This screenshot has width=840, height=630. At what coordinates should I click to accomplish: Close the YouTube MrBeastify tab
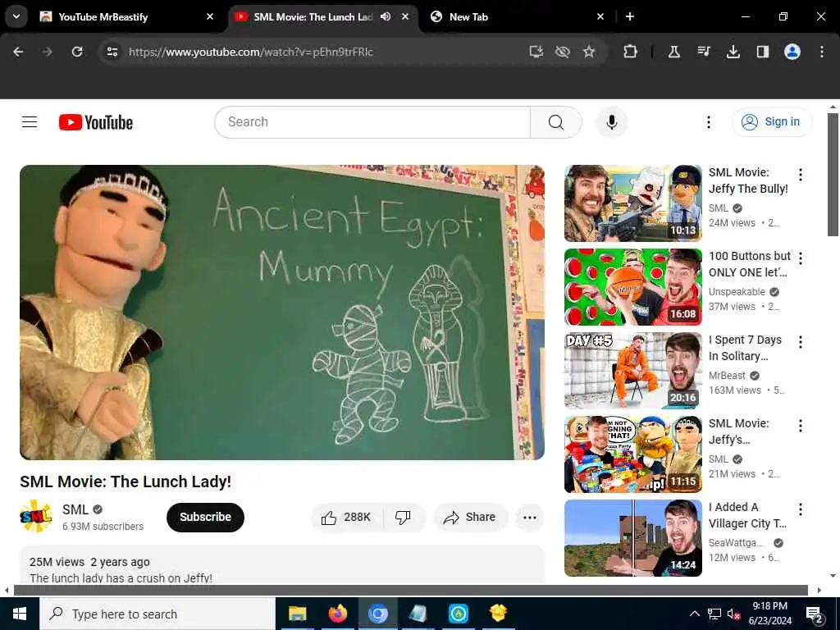click(210, 16)
